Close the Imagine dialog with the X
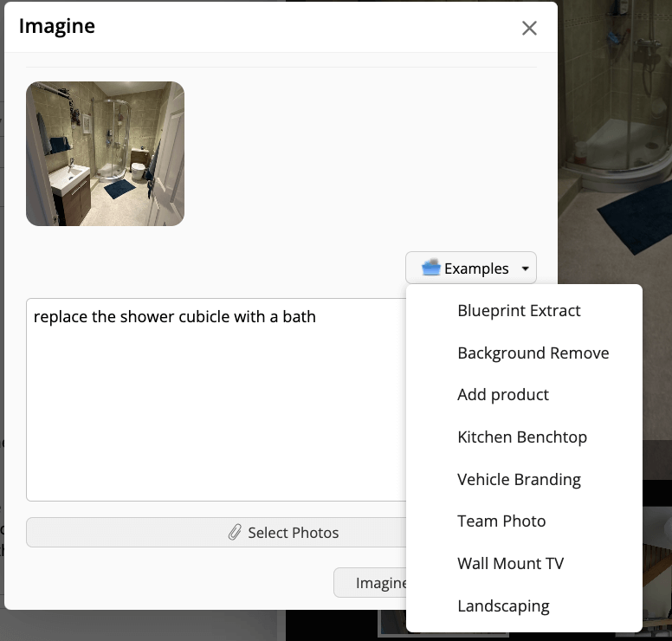The image size is (672, 641). [529, 28]
